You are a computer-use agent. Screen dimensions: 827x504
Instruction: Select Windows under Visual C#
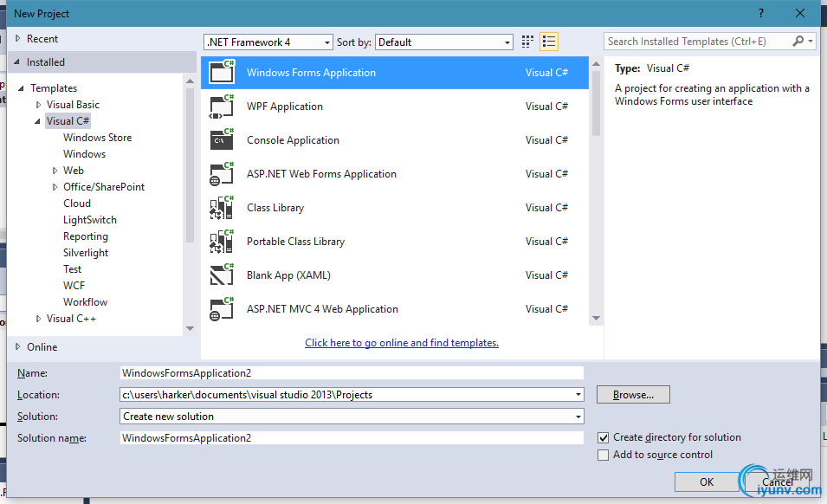tap(84, 154)
